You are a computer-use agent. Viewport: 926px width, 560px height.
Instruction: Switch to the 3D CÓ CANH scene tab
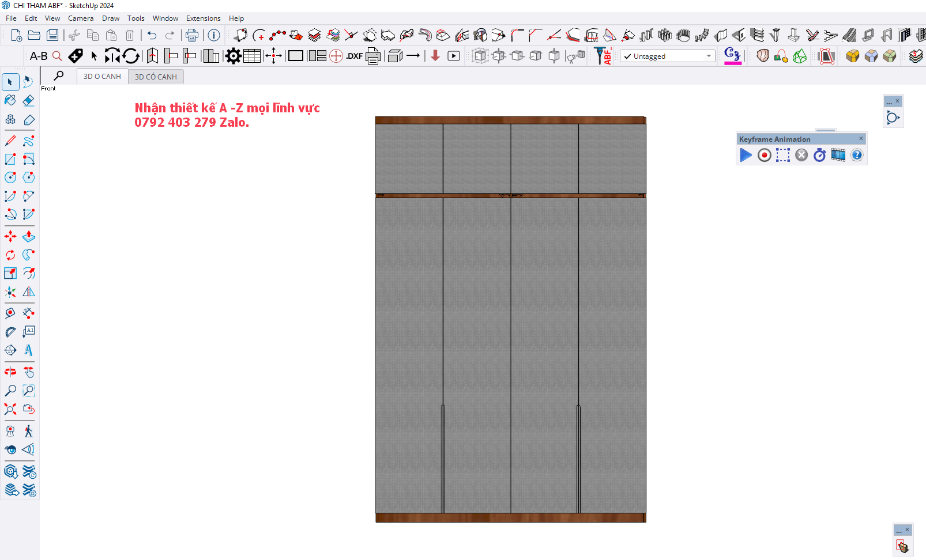pyautogui.click(x=156, y=77)
